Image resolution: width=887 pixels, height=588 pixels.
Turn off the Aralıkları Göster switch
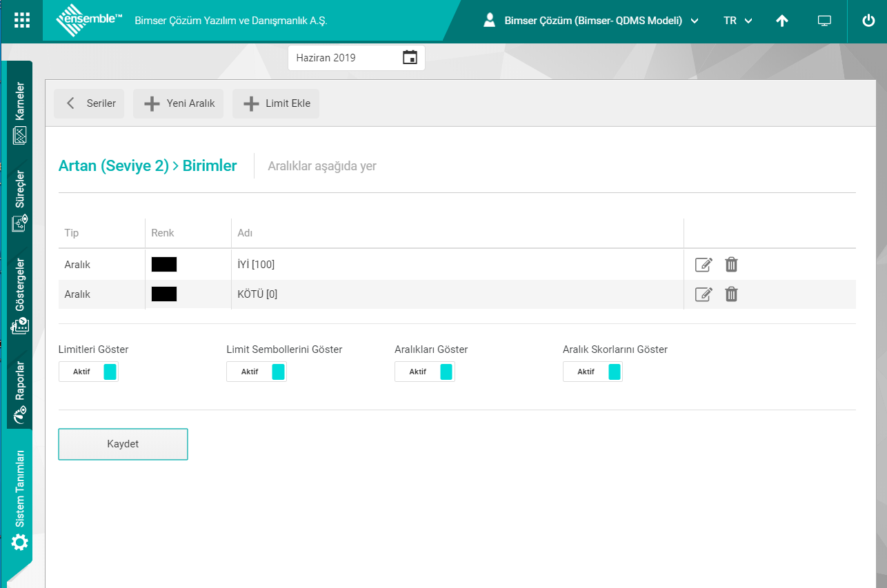pyautogui.click(x=424, y=372)
